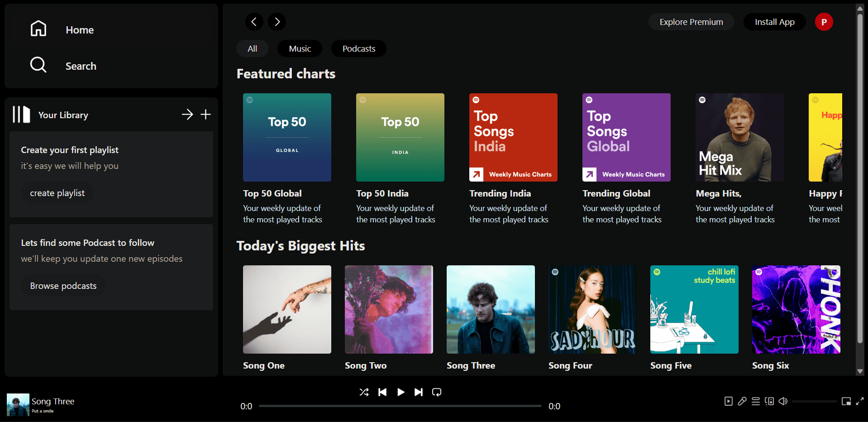Image resolution: width=868 pixels, height=422 pixels.
Task: Click the scrollbar down arrow
Action: click(860, 371)
